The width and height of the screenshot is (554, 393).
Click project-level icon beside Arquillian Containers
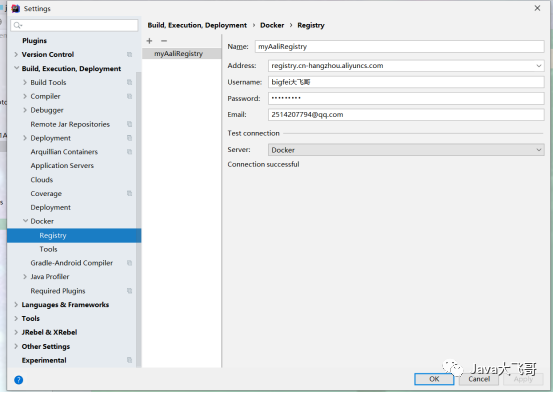click(x=129, y=152)
